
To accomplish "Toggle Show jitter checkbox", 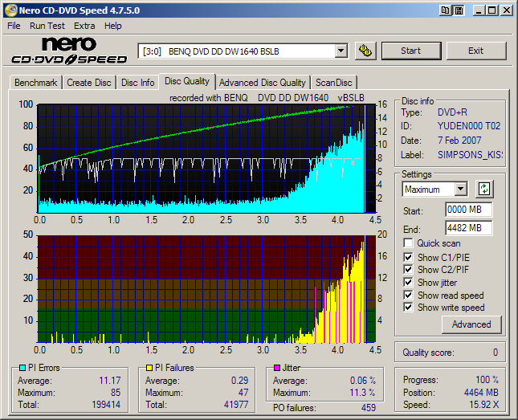I will (408, 283).
